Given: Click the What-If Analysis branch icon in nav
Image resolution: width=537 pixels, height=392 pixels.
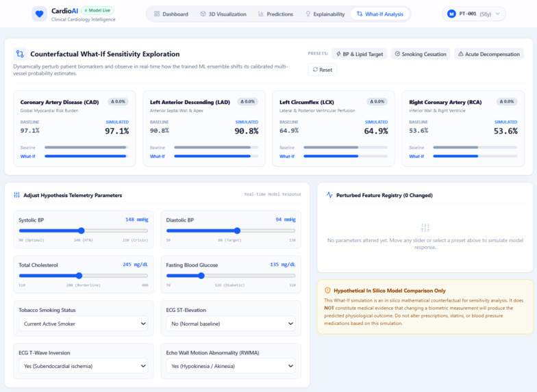Looking at the screenshot, I should tap(360, 14).
